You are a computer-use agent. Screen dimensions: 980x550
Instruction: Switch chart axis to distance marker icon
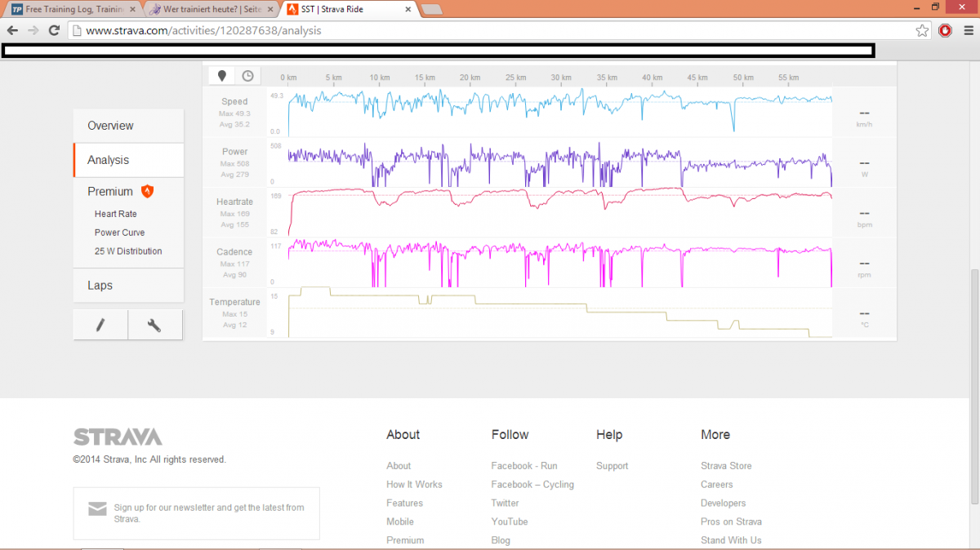(x=222, y=76)
